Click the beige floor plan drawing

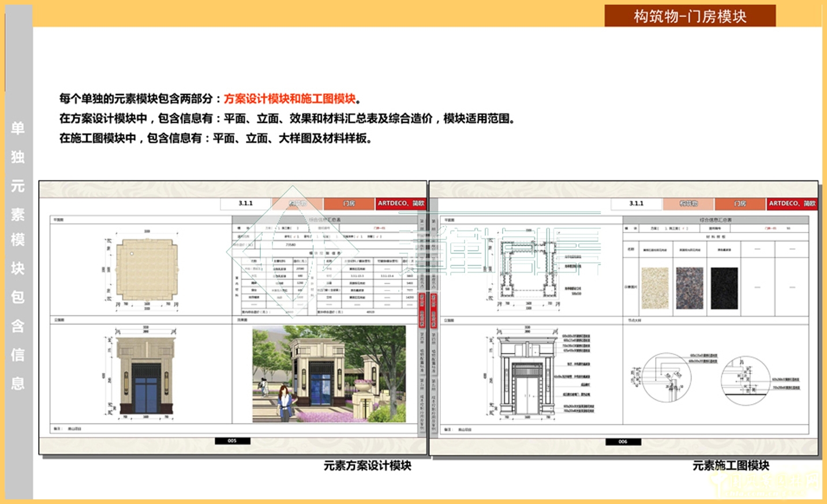click(147, 270)
